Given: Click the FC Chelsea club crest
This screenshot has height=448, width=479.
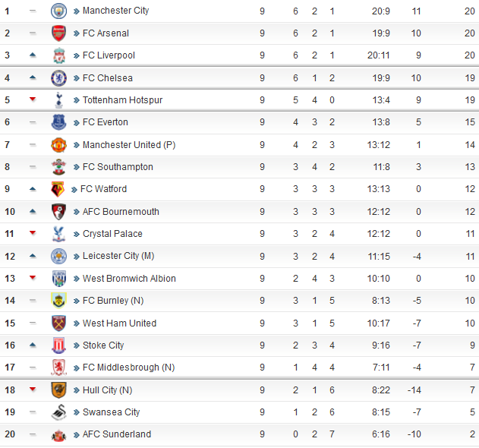Looking at the screenshot, I should 58,78.
